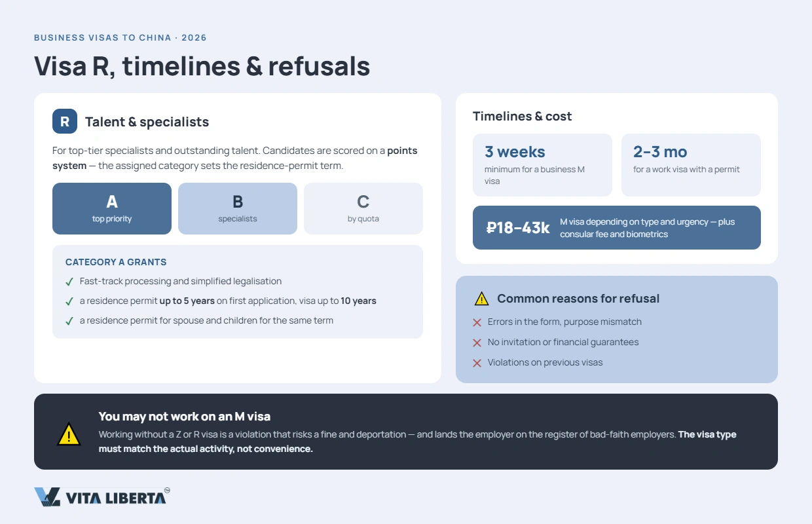Click the Vita Liberta logo
The height and width of the screenshot is (524, 812).
[x=102, y=496]
